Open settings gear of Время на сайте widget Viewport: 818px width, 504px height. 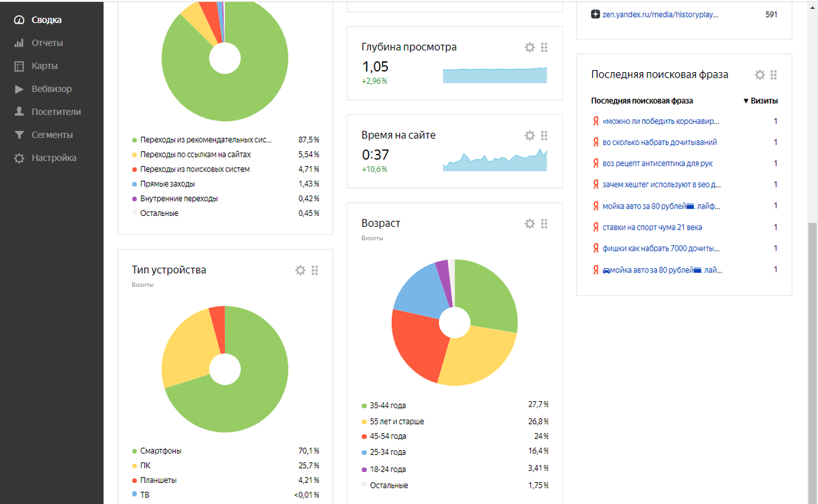530,135
